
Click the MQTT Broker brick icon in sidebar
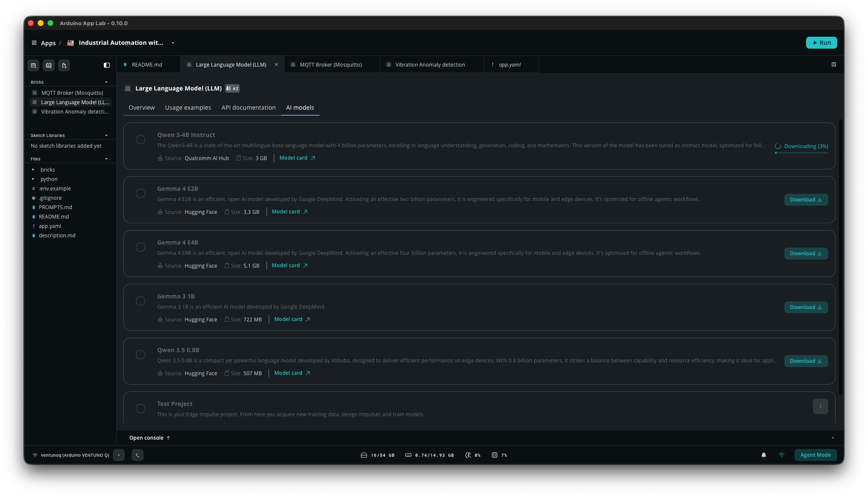pyautogui.click(x=35, y=93)
